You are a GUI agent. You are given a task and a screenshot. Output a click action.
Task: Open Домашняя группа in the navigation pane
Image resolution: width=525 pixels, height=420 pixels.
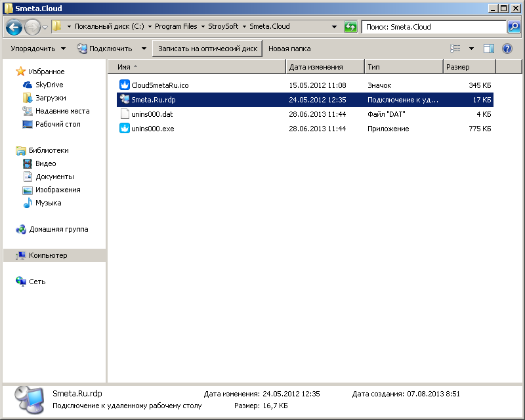click(58, 229)
